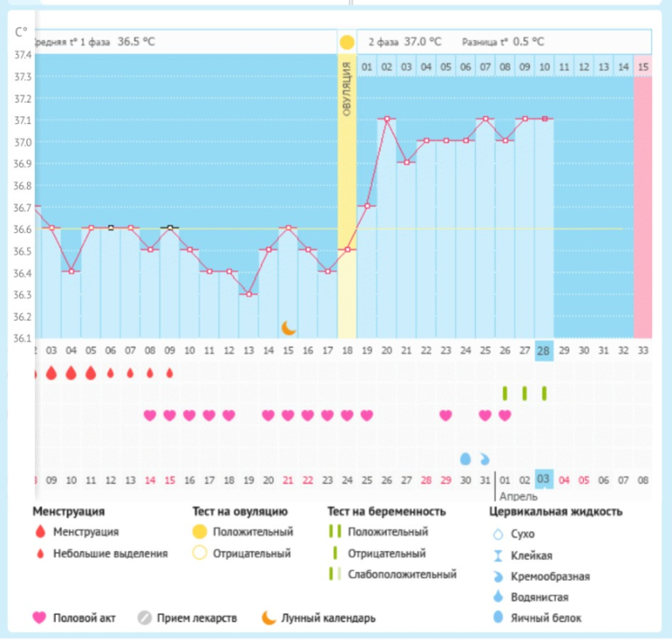The width and height of the screenshot is (672, 641).
Task: Click the 'Лунный календарь' moon legend icon
Action: point(270,617)
